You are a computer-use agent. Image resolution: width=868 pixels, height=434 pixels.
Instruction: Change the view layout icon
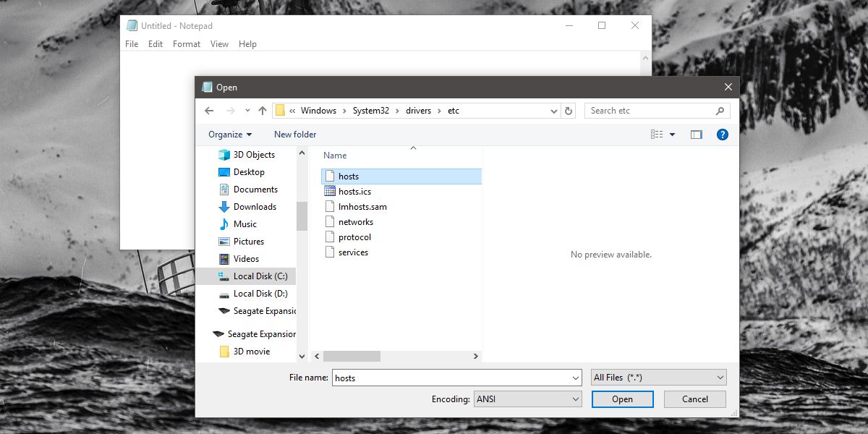[657, 135]
